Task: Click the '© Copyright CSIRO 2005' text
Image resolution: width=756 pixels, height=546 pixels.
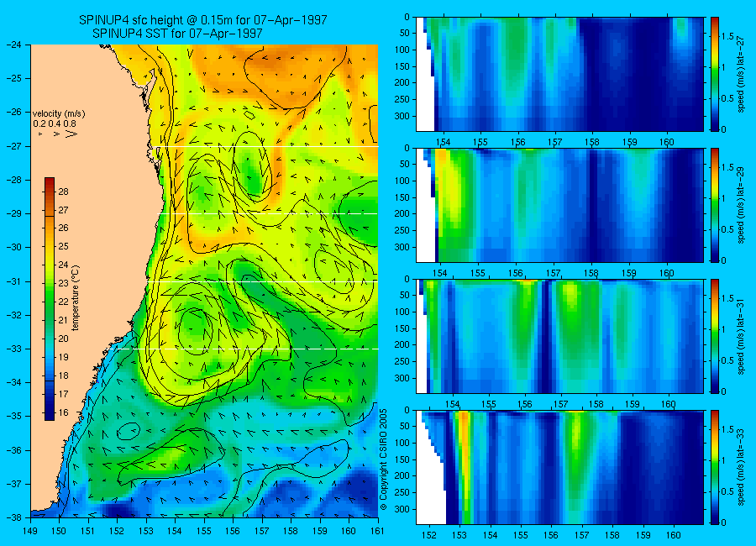Action: (x=383, y=459)
